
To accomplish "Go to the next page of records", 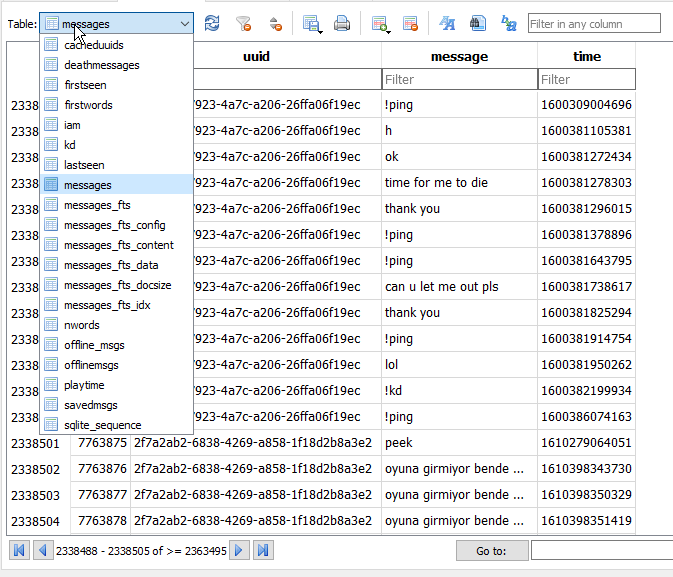I will coord(239,550).
